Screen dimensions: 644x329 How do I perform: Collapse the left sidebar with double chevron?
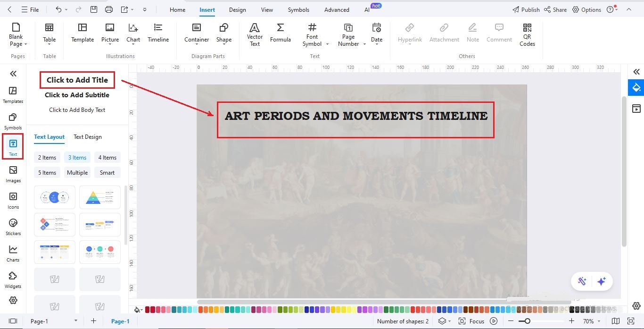click(x=13, y=73)
